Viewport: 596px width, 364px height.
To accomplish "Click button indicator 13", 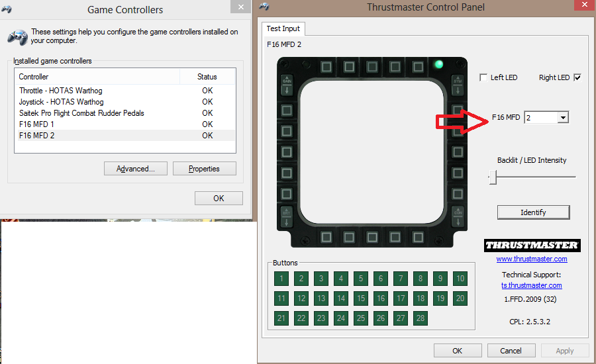I will point(321,298).
